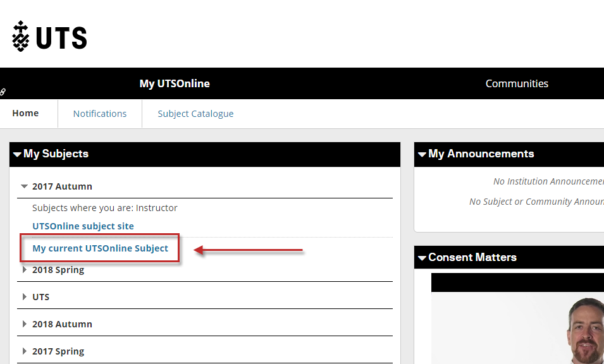This screenshot has height=364, width=604.
Task: Collapse the My Announcements module arrow
Action: pos(422,154)
